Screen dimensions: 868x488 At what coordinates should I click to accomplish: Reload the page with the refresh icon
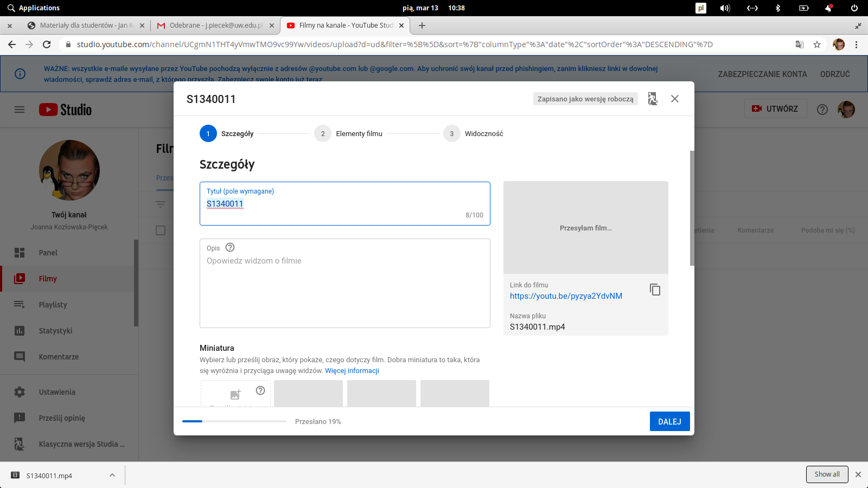click(47, 44)
